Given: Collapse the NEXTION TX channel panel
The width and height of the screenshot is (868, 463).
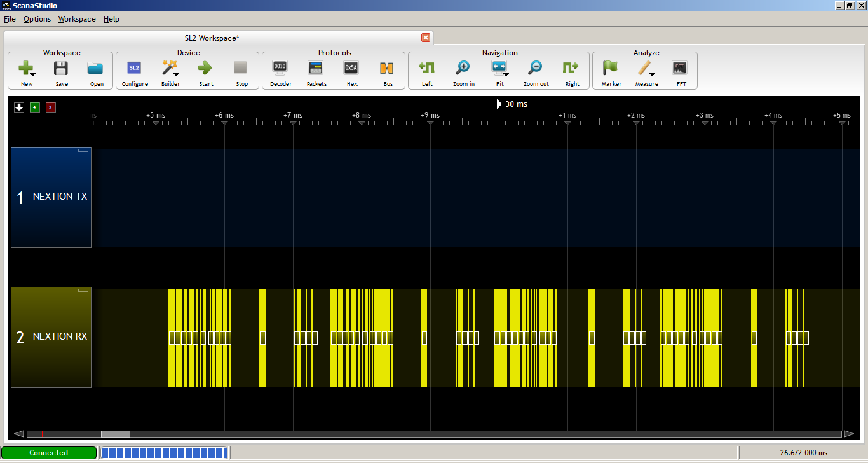Looking at the screenshot, I should coord(83,149).
